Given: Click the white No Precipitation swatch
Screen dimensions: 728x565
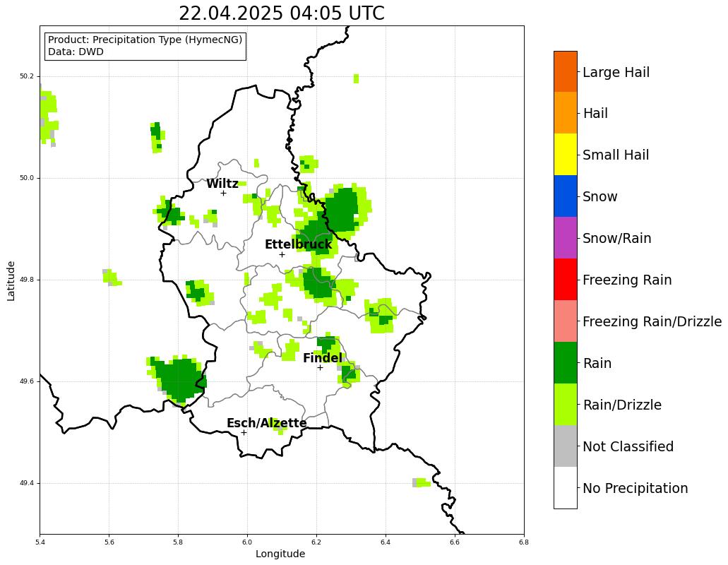Looking at the screenshot, I should coord(566,487).
